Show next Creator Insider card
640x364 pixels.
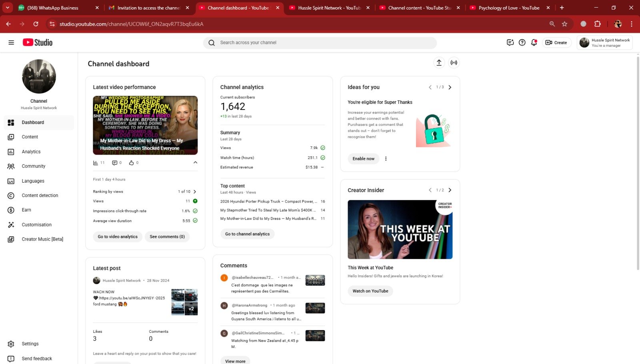(x=450, y=190)
